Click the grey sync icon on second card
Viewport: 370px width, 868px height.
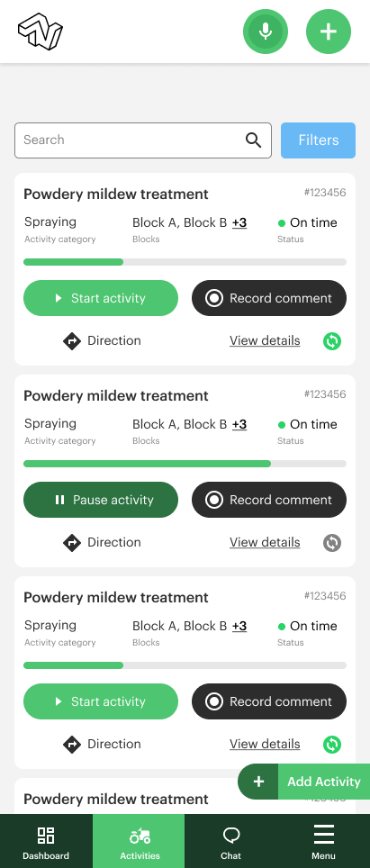click(x=332, y=542)
